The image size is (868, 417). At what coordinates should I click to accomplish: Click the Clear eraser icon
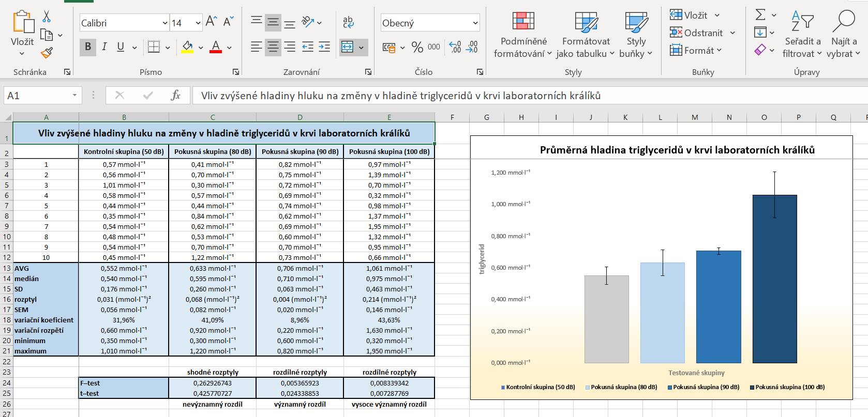click(x=760, y=50)
